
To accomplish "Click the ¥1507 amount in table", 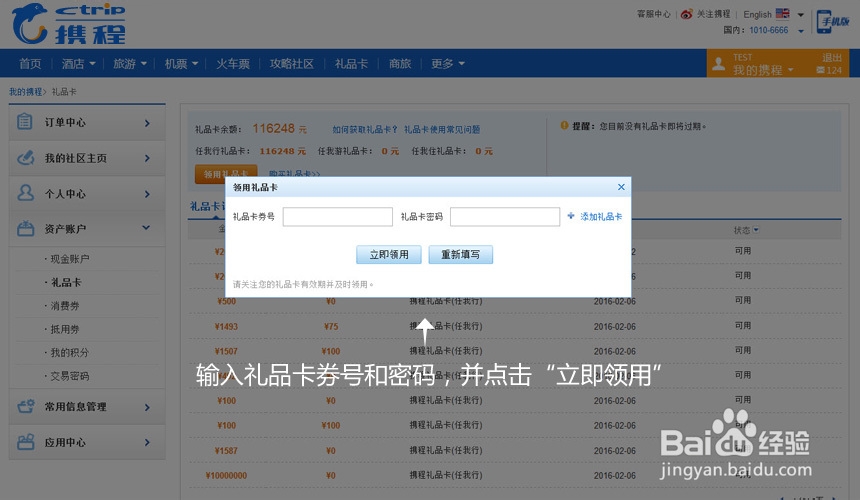I will pyautogui.click(x=226, y=351).
